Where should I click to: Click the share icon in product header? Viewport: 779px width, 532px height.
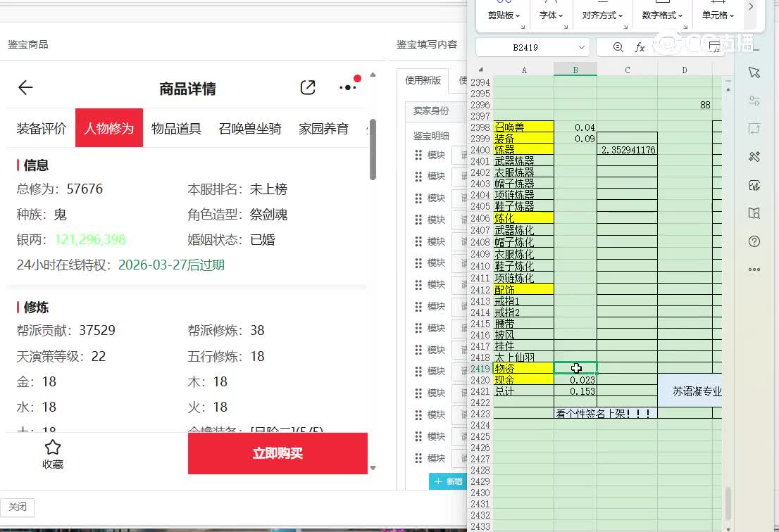pos(308,88)
